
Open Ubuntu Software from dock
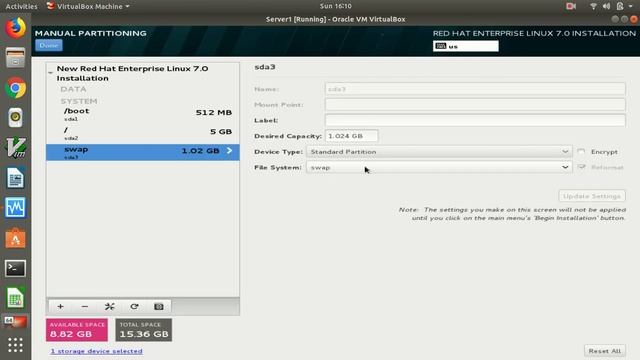(x=16, y=238)
